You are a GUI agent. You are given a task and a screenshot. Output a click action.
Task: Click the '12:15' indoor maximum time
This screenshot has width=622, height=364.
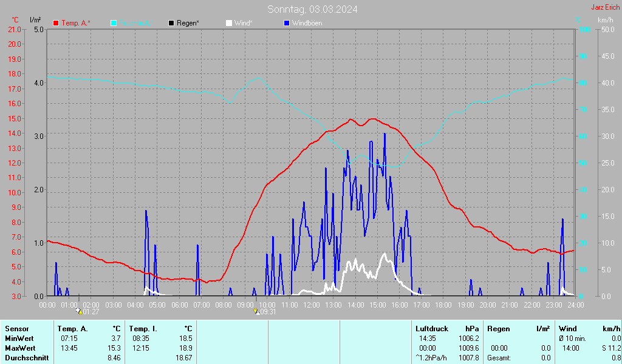[141, 348]
